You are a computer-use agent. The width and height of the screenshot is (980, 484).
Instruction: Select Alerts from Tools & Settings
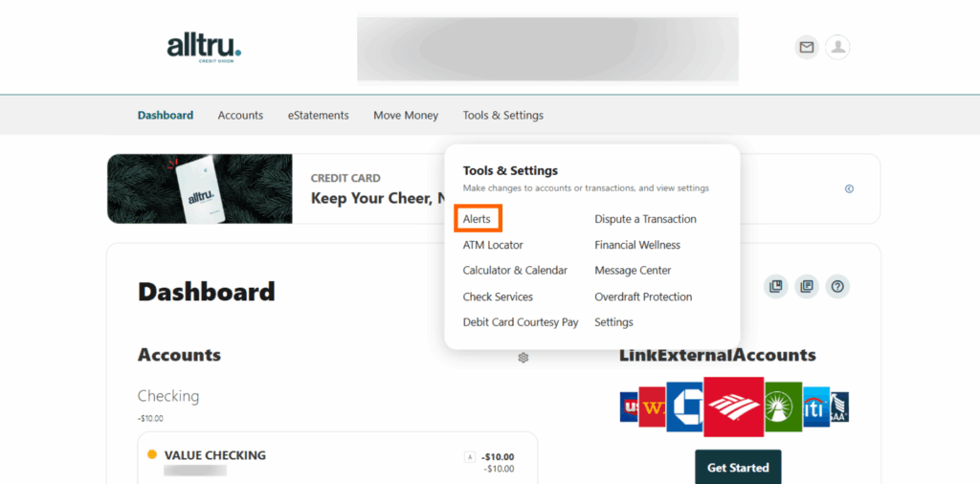pos(479,219)
